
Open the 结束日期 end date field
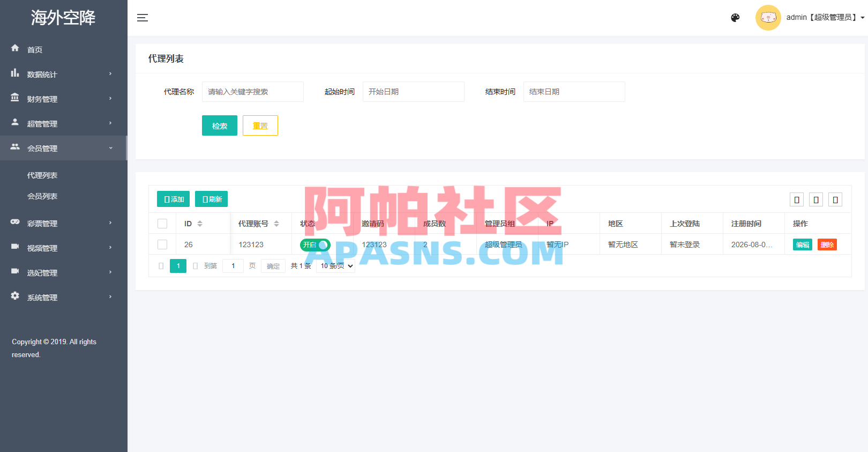[x=574, y=92]
